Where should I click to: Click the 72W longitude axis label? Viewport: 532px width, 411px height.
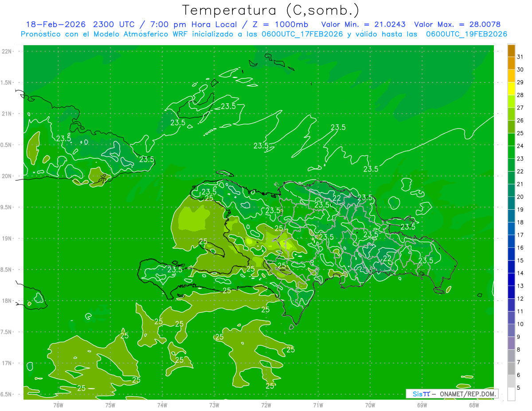tap(266, 405)
